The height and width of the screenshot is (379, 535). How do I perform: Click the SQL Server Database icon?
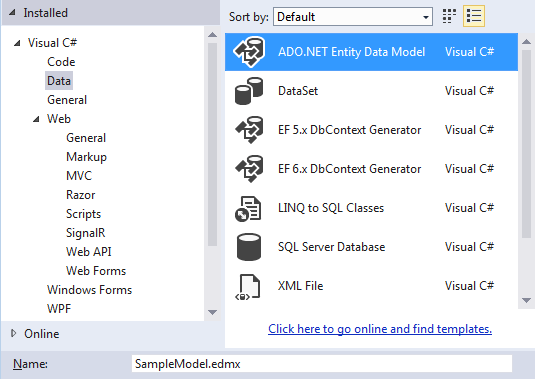click(249, 247)
